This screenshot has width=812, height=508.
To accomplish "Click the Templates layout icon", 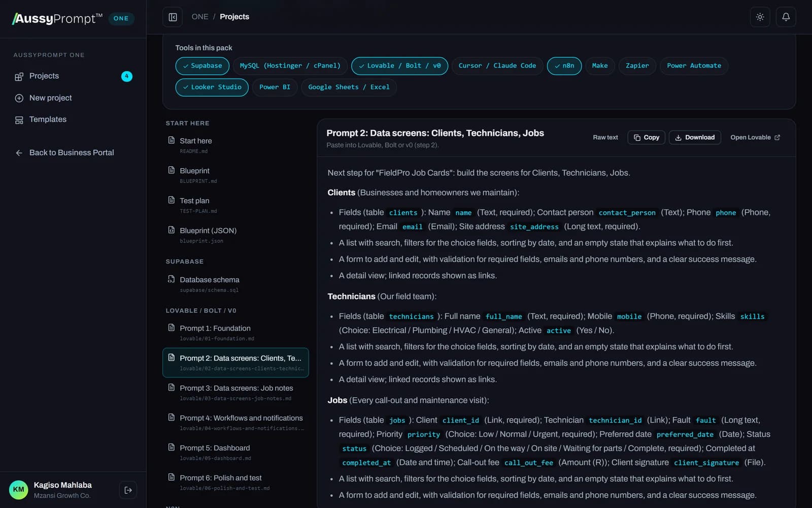I will coord(19,120).
